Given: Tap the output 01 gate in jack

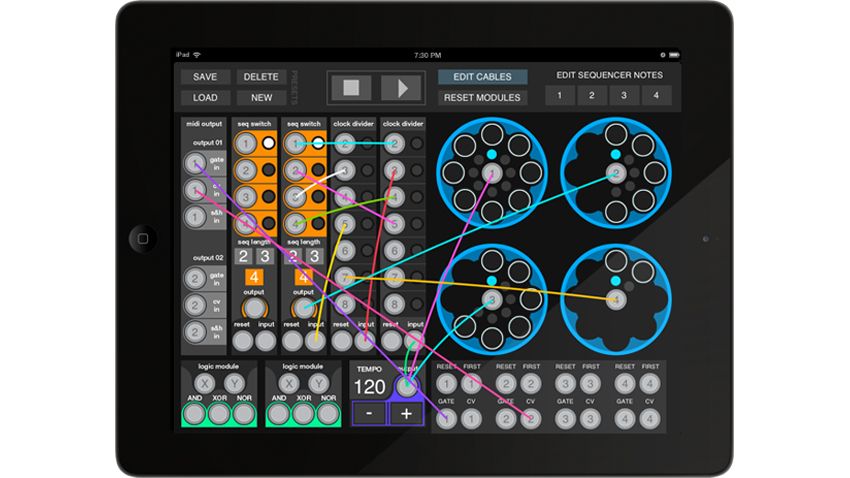Looking at the screenshot, I should (x=195, y=163).
